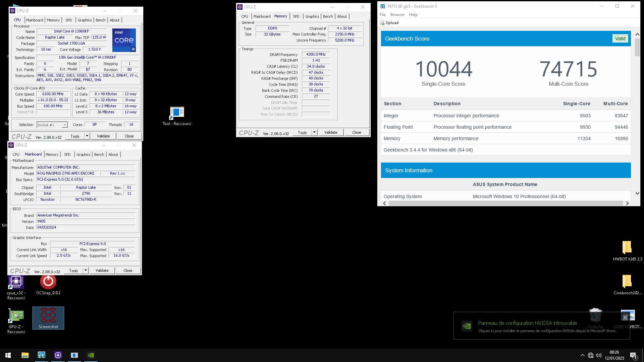The height and width of the screenshot is (362, 644).
Task: Open the Action Center notification icon
Action: (x=633, y=355)
